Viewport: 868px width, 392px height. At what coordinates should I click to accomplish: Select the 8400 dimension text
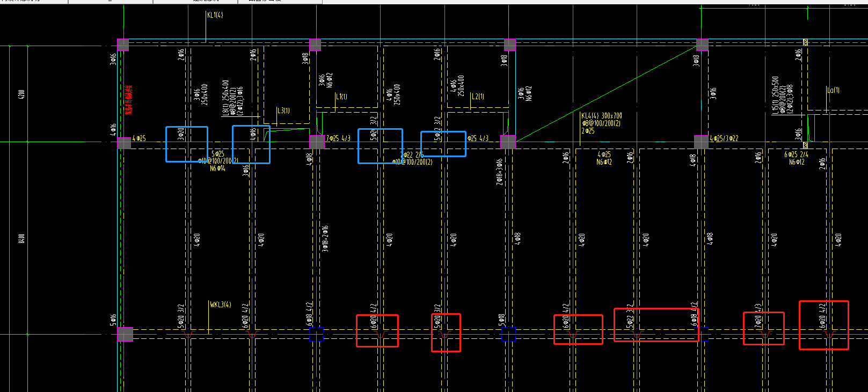click(22, 239)
